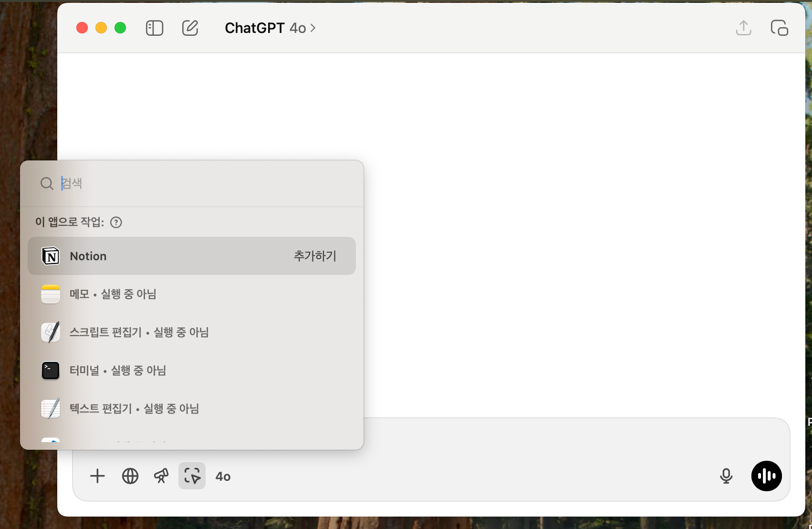The width and height of the screenshot is (812, 529).
Task: Open the companion window icon
Action: tap(779, 28)
